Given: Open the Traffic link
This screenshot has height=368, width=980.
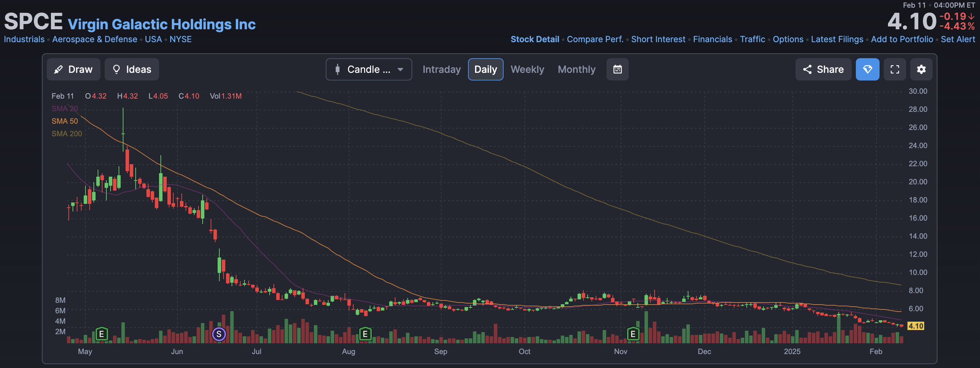Looking at the screenshot, I should [752, 39].
